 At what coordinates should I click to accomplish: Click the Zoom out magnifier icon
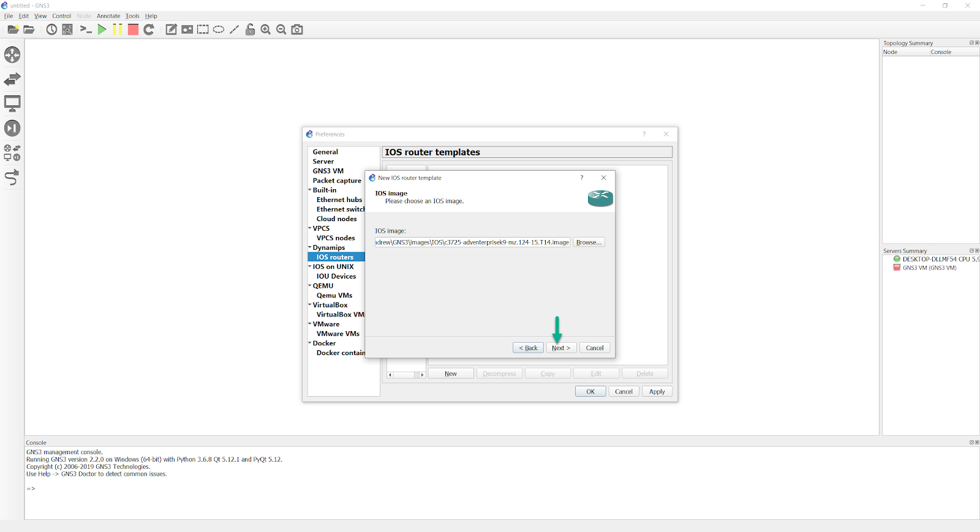281,29
